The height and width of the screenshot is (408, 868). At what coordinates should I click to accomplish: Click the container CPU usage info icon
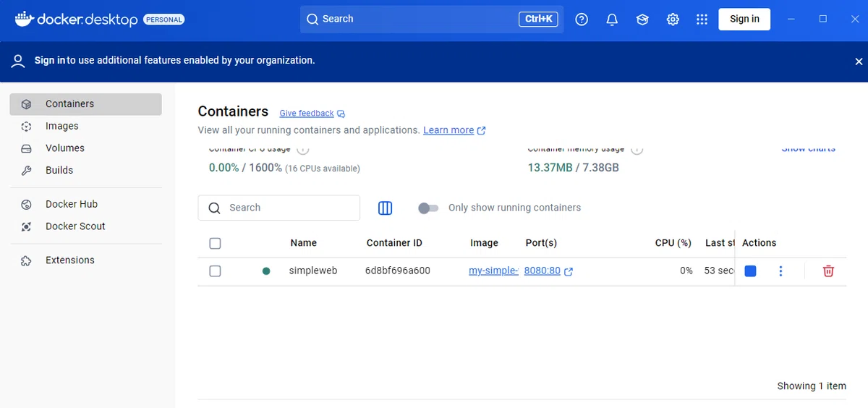(303, 149)
